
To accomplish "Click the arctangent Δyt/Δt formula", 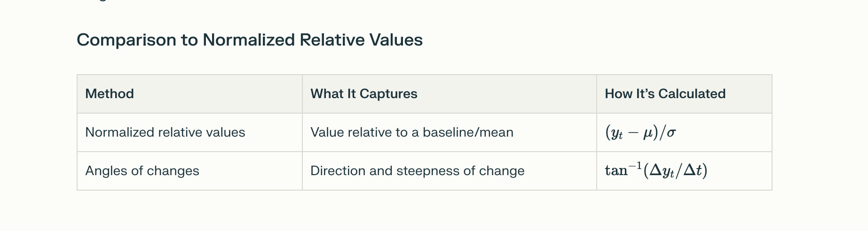I will 656,170.
